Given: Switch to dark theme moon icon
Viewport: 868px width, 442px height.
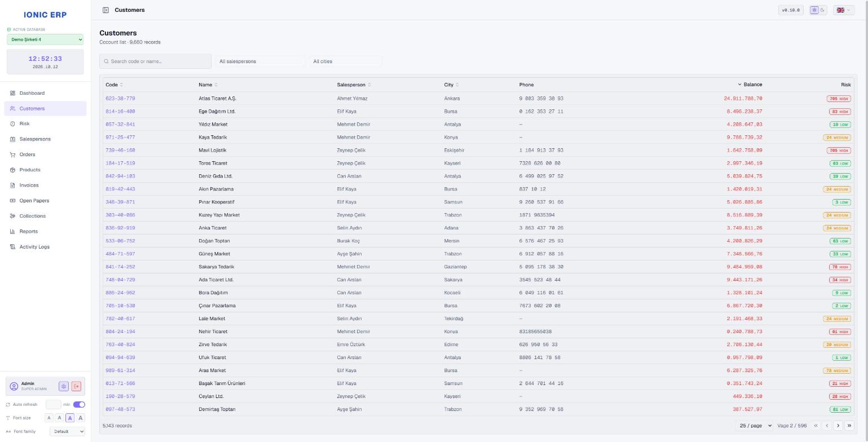Looking at the screenshot, I should coord(822,10).
